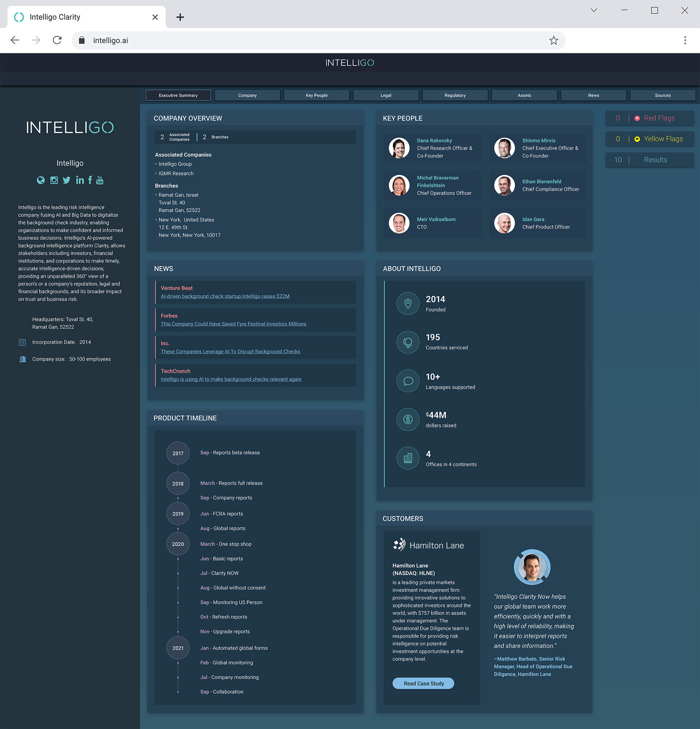Image resolution: width=700 pixels, height=729 pixels.
Task: Click the address bar showing intelligo.ai
Action: [x=318, y=40]
